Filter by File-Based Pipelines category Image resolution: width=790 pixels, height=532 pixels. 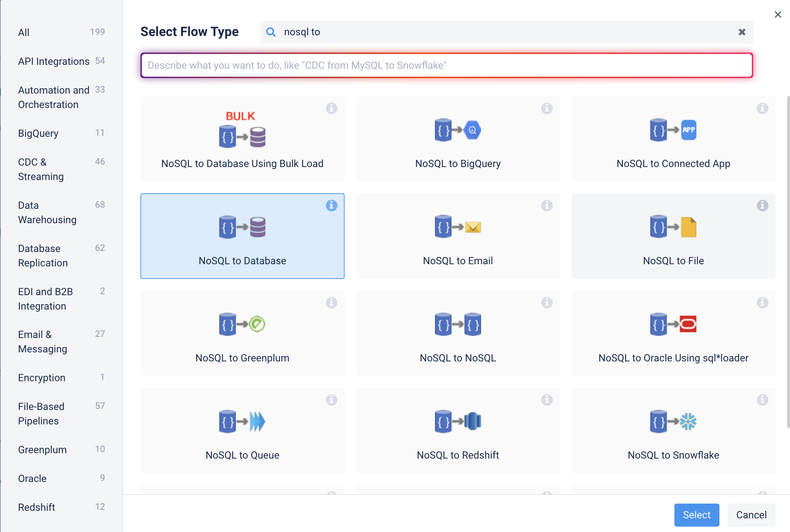click(x=61, y=414)
